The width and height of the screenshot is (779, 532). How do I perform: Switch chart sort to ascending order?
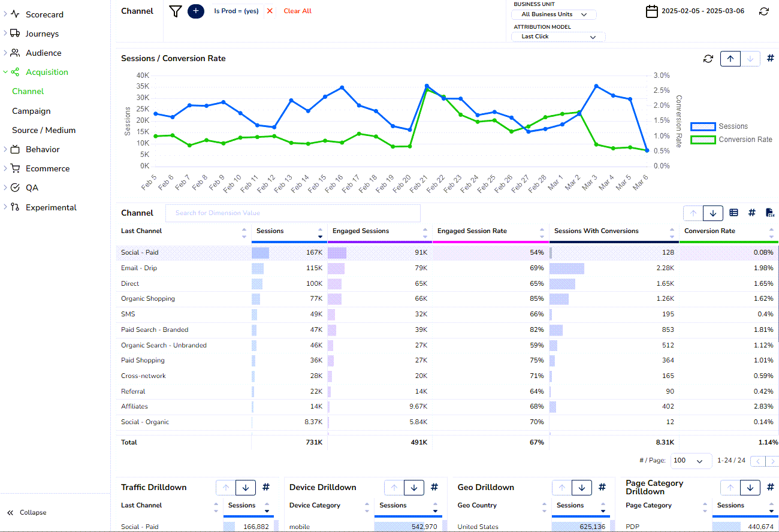[x=730, y=58]
